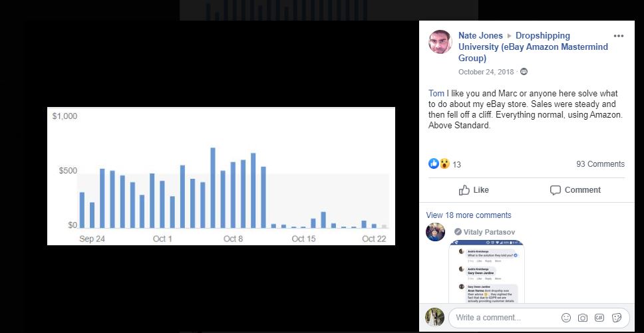Toggle Like on the post
644x333 pixels.
click(x=474, y=190)
